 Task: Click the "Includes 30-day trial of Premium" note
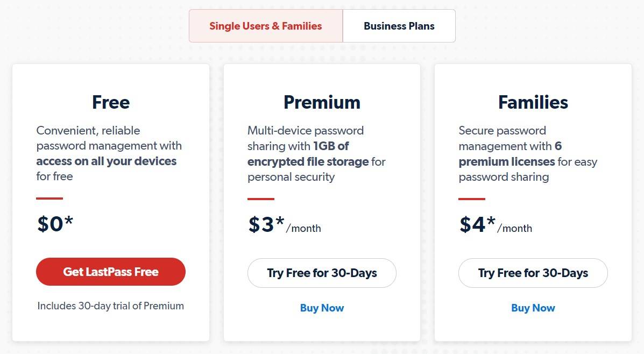[x=111, y=306]
